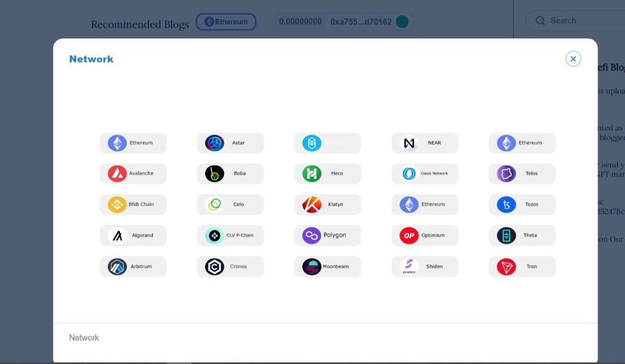Select the Ethereum option beside NEAR
625x364 pixels.
522,143
